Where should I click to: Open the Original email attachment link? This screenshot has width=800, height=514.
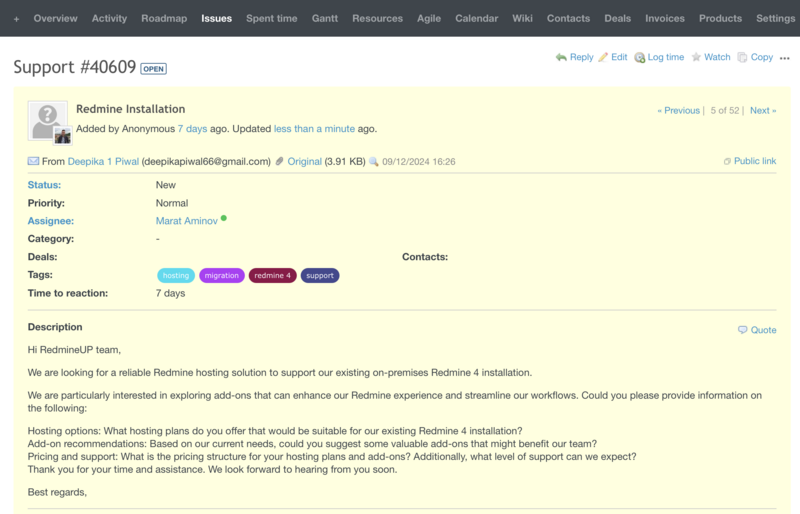coord(305,161)
